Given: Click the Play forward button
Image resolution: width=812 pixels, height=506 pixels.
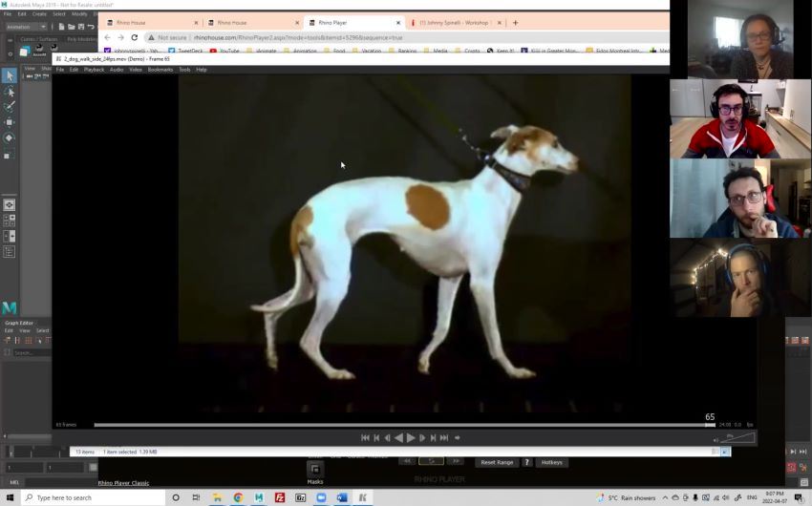Looking at the screenshot, I should pyautogui.click(x=411, y=437).
